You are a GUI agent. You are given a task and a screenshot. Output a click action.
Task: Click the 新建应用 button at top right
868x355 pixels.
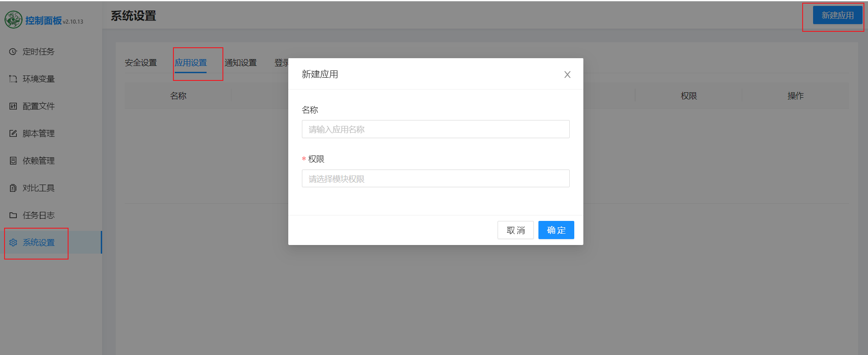coord(838,15)
